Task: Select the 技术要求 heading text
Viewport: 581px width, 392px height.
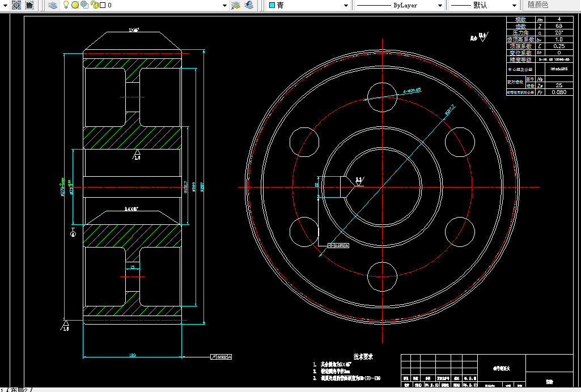Action: tap(363, 356)
